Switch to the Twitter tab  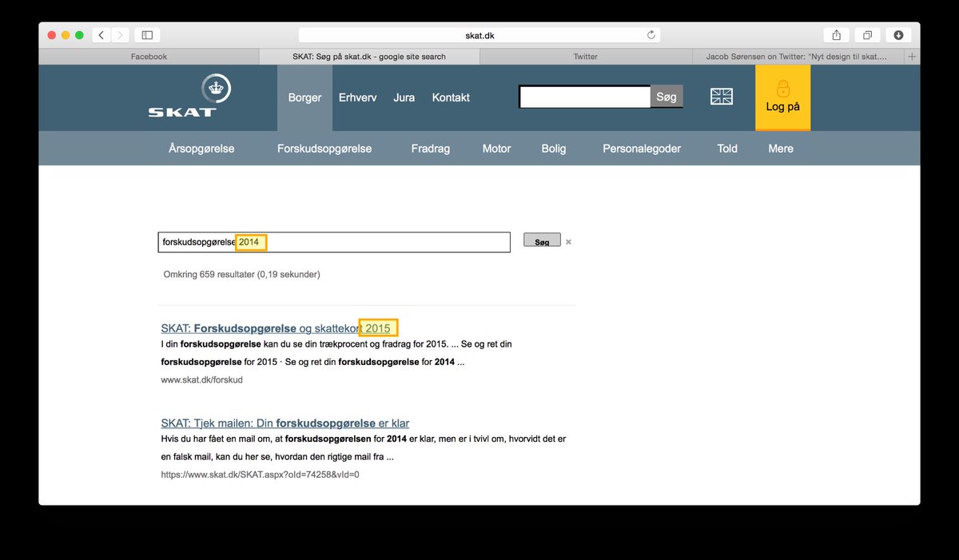coord(586,57)
